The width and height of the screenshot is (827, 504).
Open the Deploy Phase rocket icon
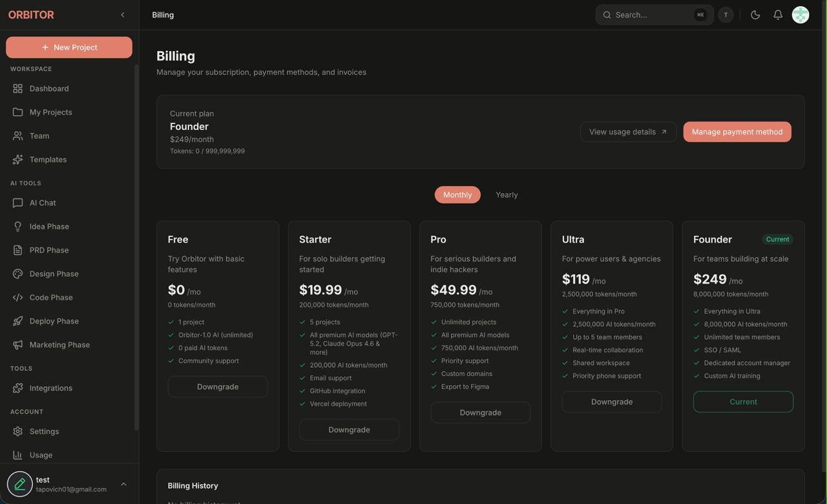[17, 321]
